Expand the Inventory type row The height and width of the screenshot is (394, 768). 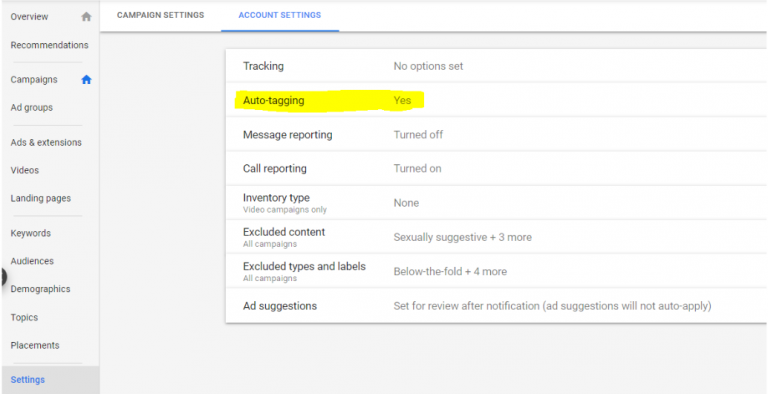[x=496, y=203]
